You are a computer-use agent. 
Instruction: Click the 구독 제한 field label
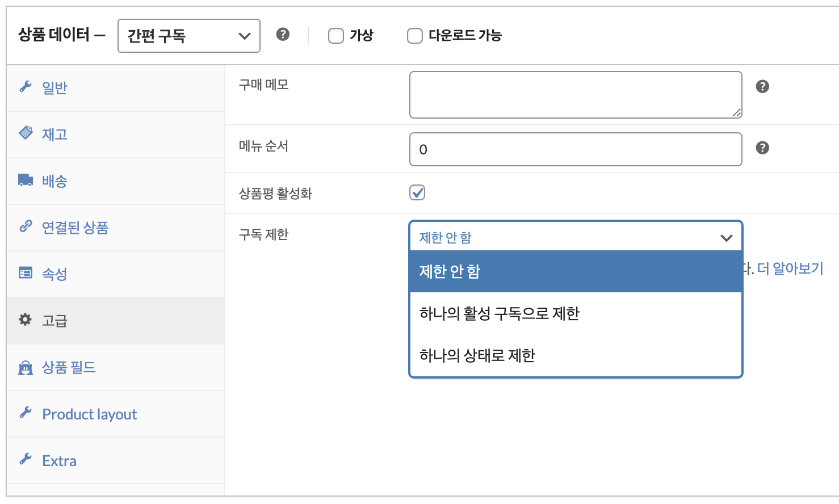point(264,234)
